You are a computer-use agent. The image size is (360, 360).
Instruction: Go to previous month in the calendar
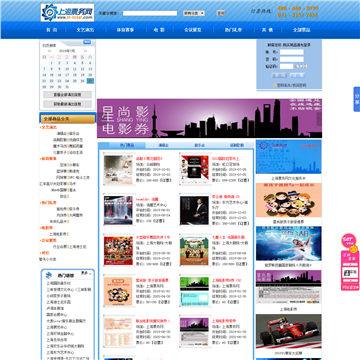[x=49, y=51]
